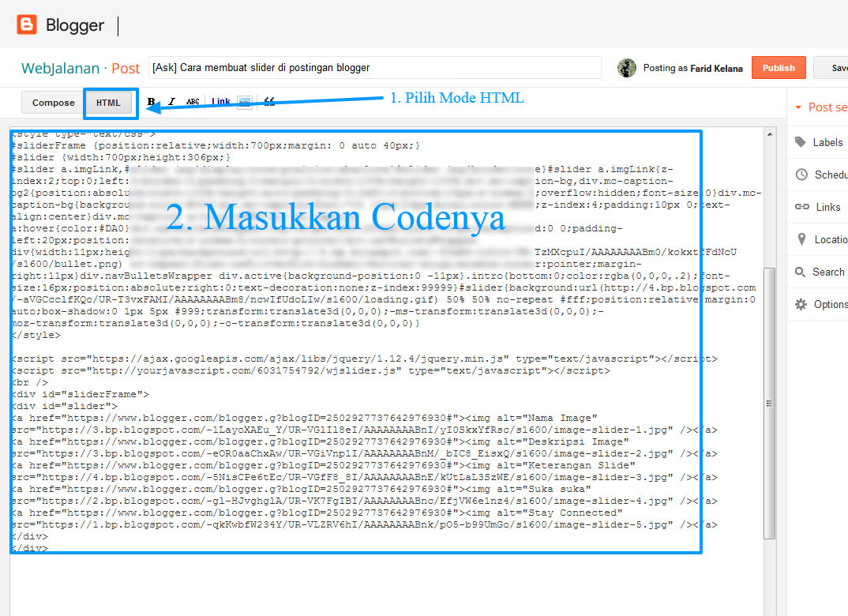Viewport: 848px width, 616px height.
Task: Click the image-slider-3.jpg source line
Action: (364, 477)
